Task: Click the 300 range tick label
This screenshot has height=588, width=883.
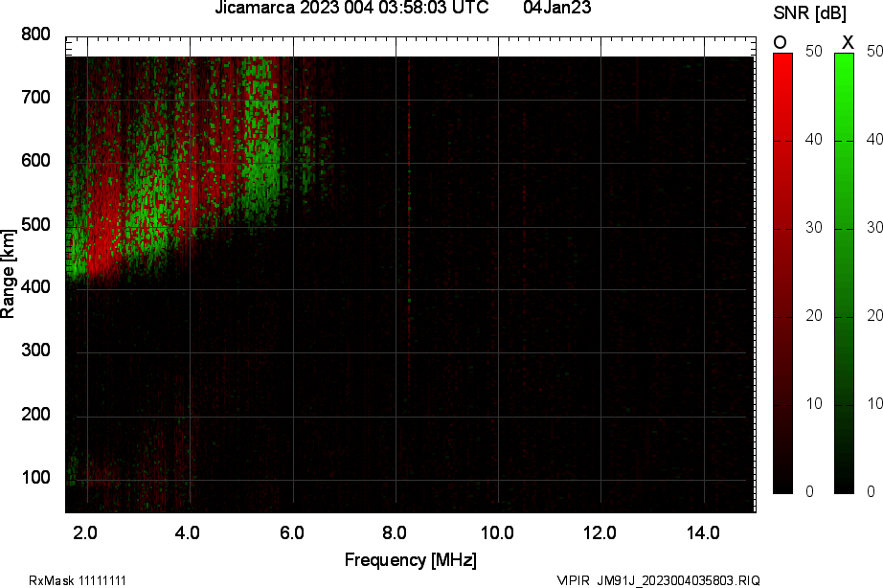Action: click(35, 351)
